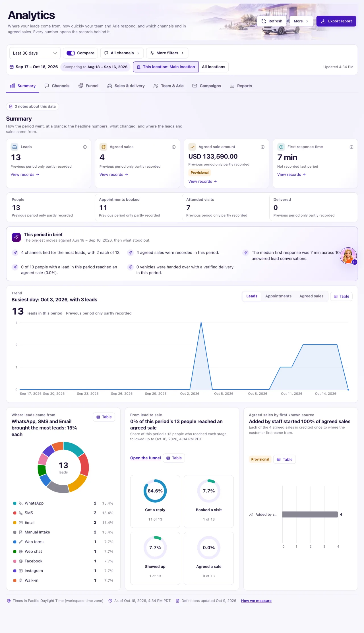This screenshot has width=364, height=633.
Task: Switch to the Channels tab
Action: pyautogui.click(x=57, y=86)
